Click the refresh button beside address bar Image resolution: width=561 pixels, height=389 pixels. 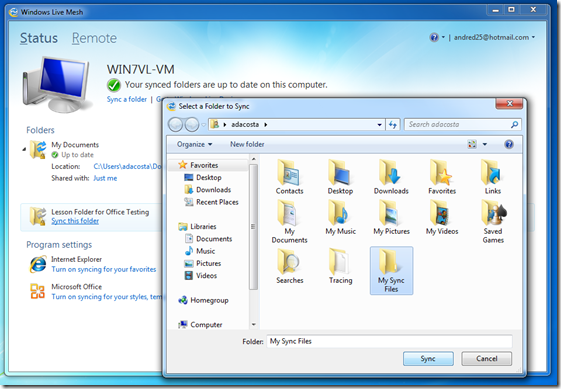[392, 125]
